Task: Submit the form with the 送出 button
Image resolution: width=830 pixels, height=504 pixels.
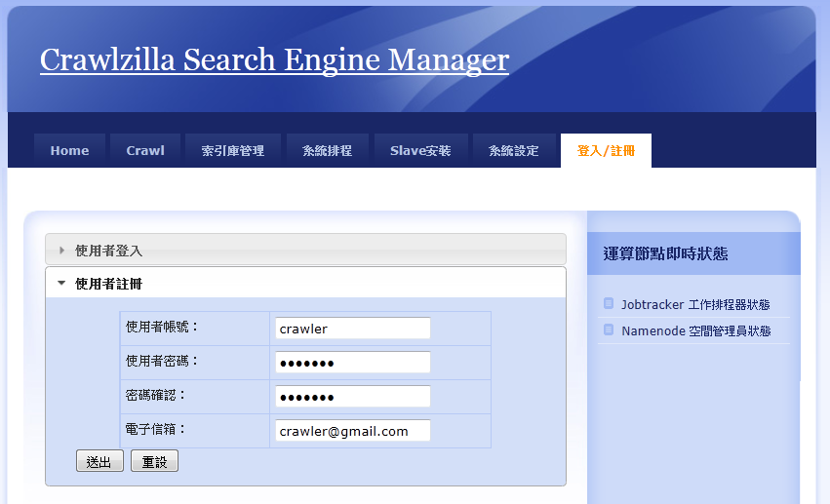Action: click(99, 461)
